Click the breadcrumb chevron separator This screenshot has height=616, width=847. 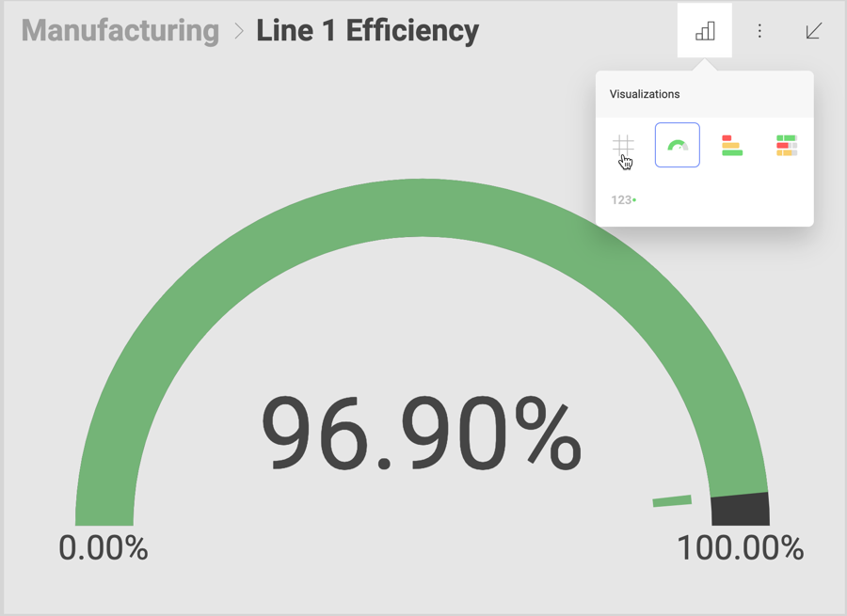[x=238, y=31]
